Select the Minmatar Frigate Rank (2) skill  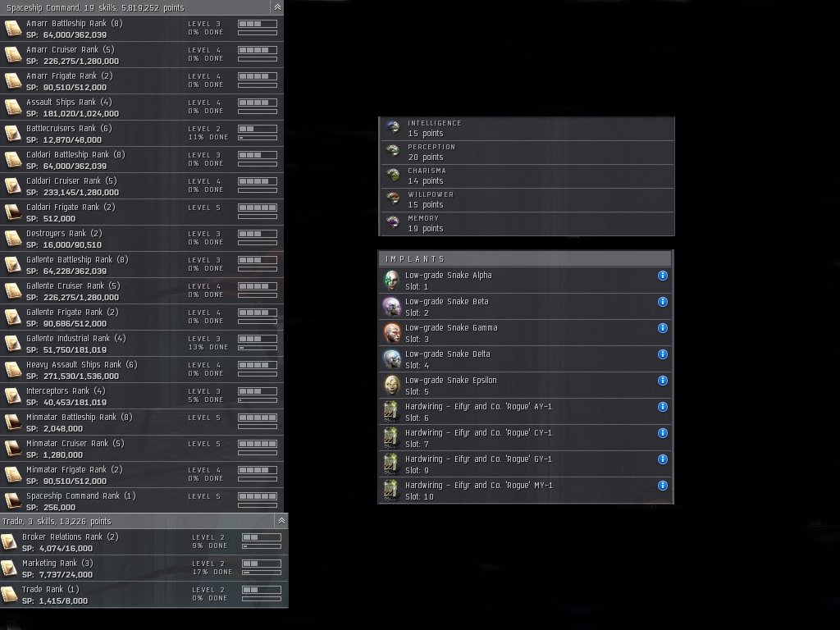[x=141, y=475]
